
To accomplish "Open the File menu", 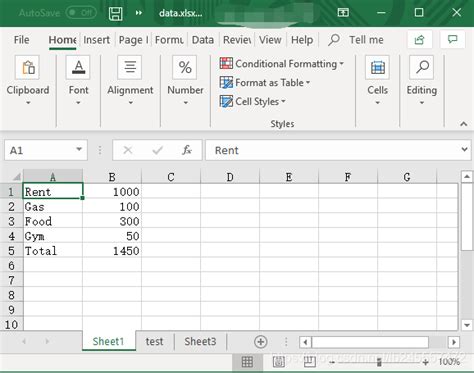I will pyautogui.click(x=21, y=40).
